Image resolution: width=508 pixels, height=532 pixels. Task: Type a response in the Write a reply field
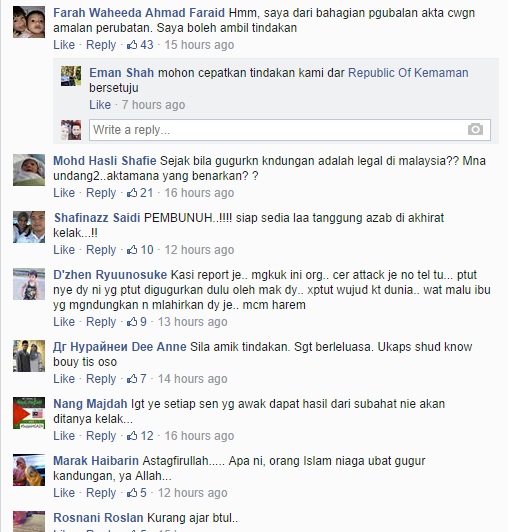(289, 130)
